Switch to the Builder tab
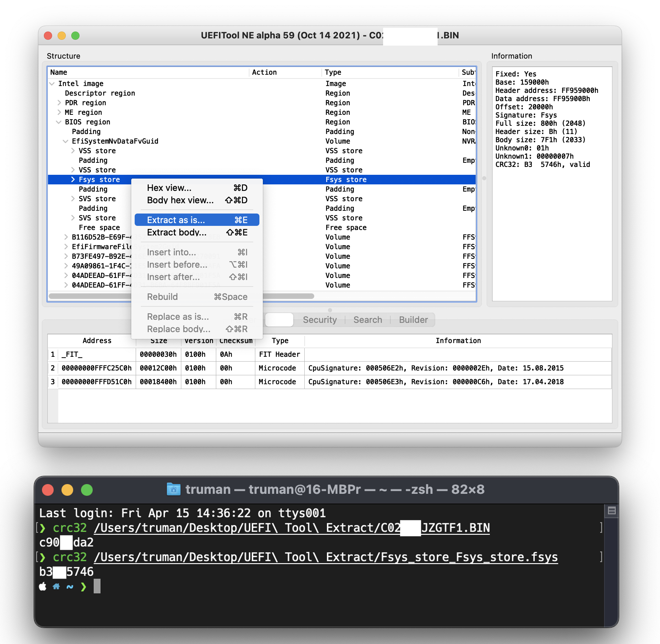Screen dimensions: 660x644 click(413, 320)
